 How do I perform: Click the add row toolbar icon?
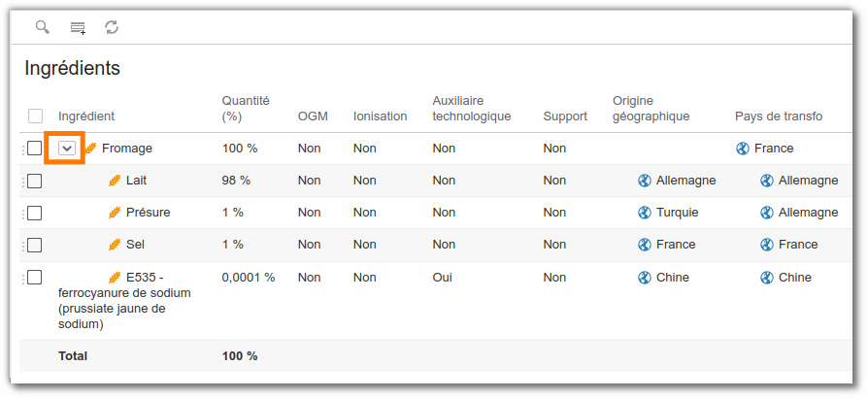pyautogui.click(x=78, y=28)
